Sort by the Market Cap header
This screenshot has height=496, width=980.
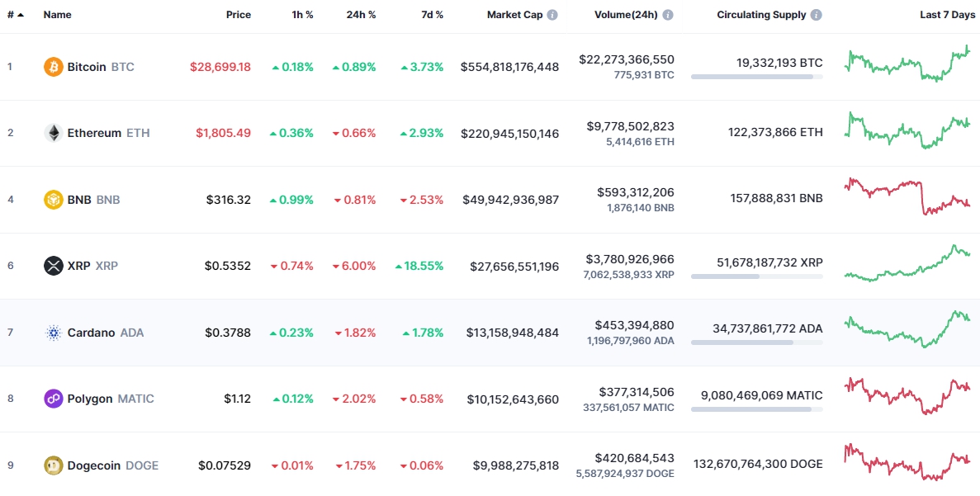click(x=514, y=15)
